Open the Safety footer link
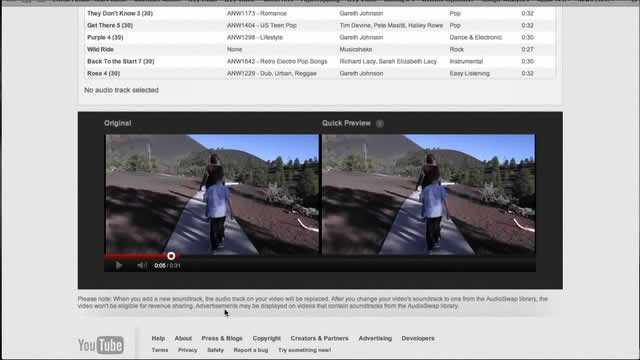This screenshot has width=640, height=360. 216,350
